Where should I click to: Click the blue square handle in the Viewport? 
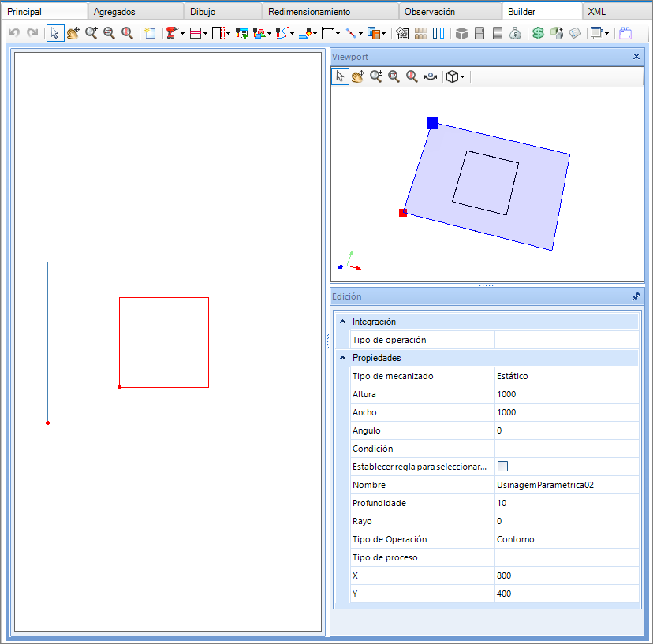[432, 123]
